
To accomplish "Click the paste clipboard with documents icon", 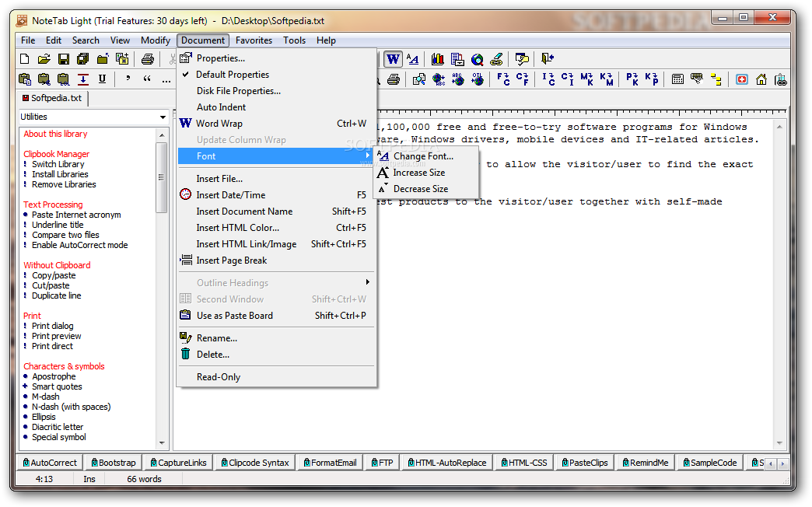I will point(24,79).
